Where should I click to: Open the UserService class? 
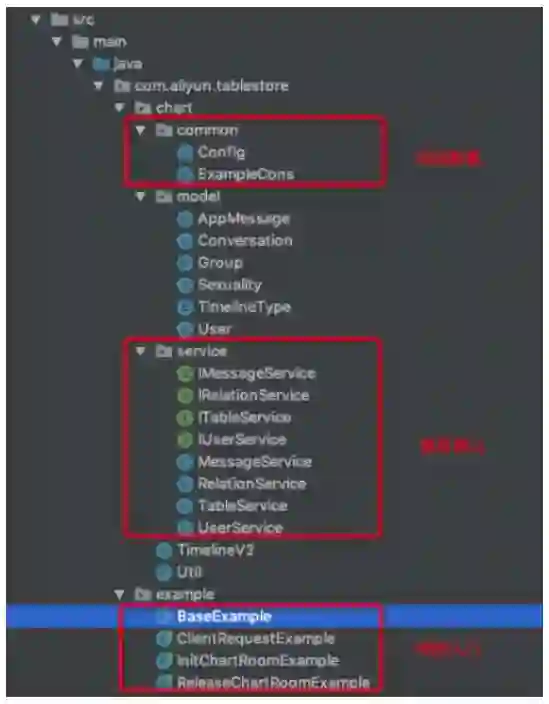(241, 528)
